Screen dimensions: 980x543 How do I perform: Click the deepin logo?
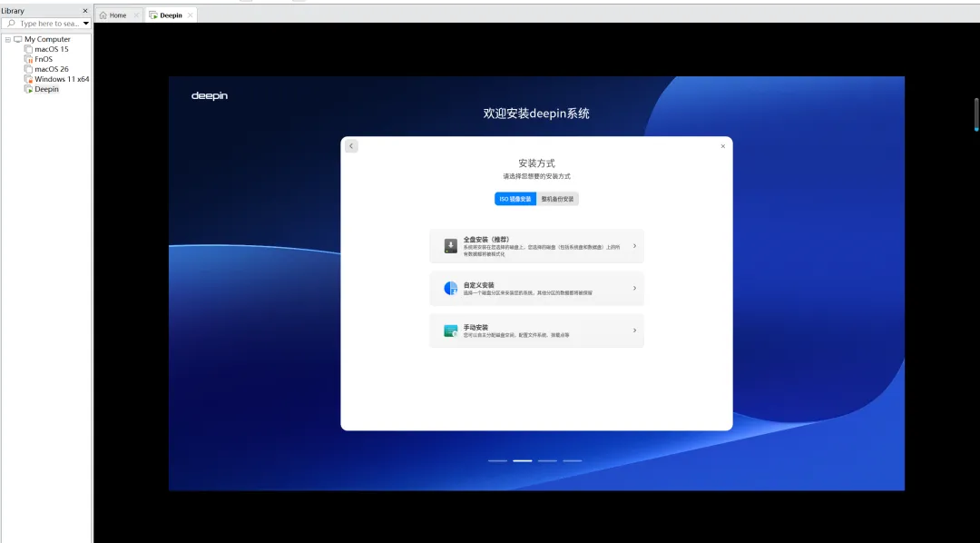(210, 95)
